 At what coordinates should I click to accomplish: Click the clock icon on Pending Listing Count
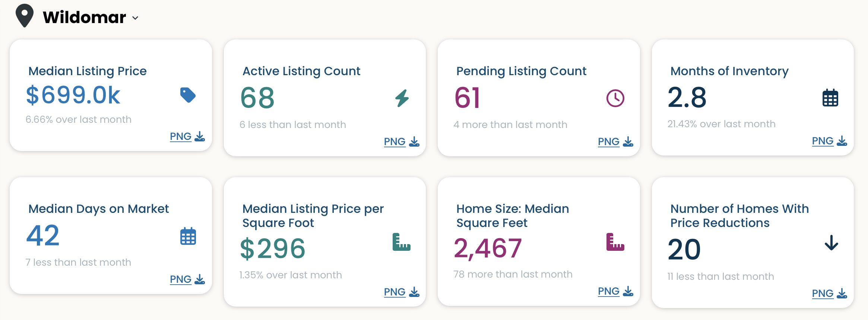click(615, 98)
